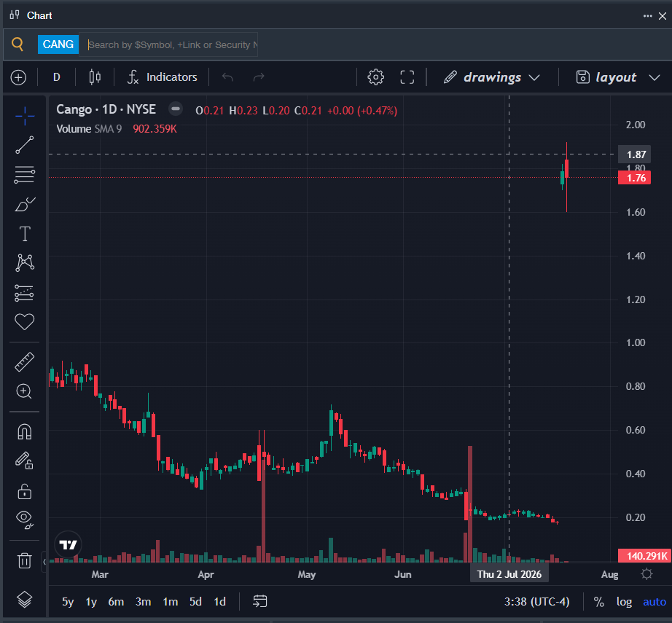The image size is (672, 623).
Task: Select the 1y time range
Action: click(91, 602)
